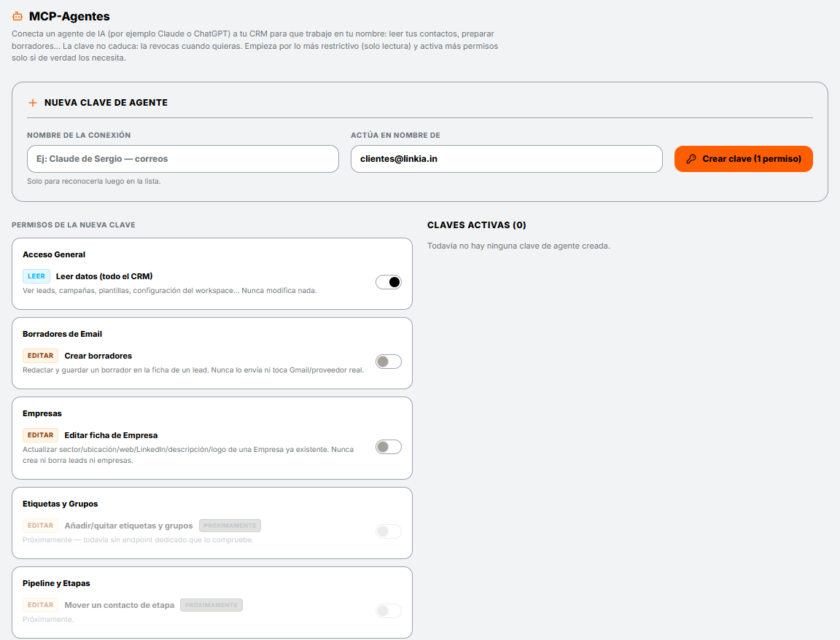Click the Etiquetas y Grupos card title
Image resolution: width=840 pixels, height=640 pixels.
click(x=60, y=504)
